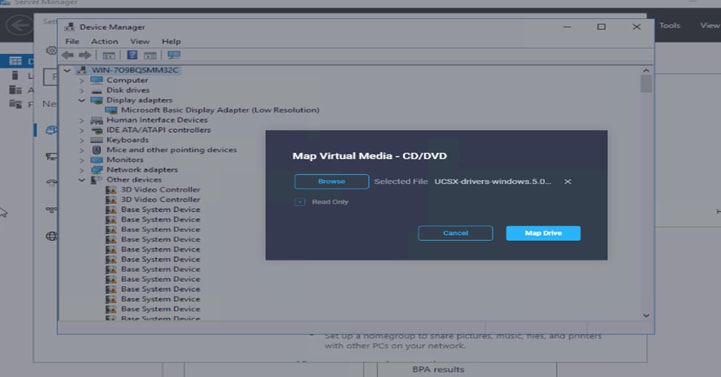Open the Action menu in Device Manager

104,41
